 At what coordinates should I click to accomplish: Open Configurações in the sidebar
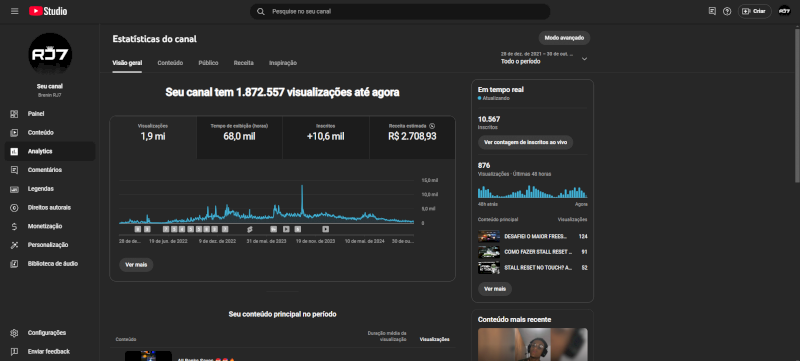click(x=49, y=332)
